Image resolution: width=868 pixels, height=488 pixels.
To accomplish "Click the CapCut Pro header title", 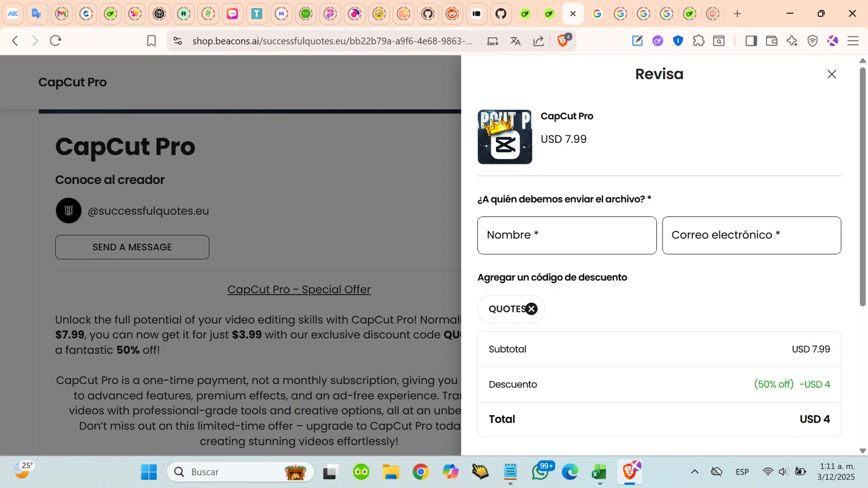I will 72,82.
